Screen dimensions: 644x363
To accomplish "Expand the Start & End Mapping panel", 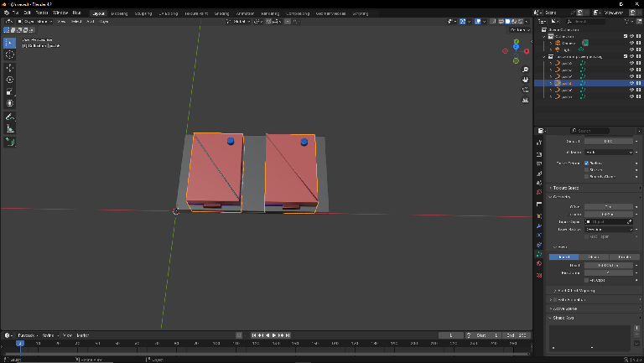I will [x=577, y=290].
